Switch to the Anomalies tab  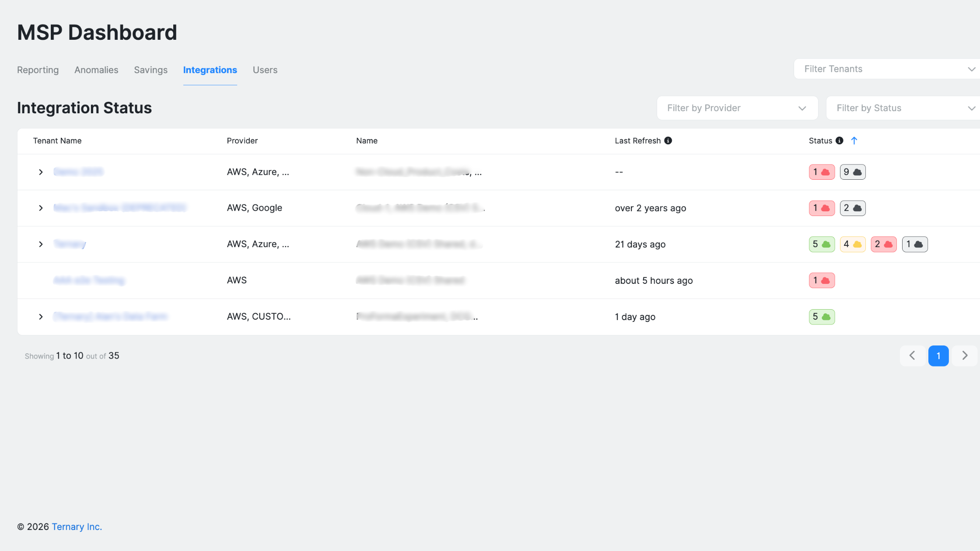pos(96,70)
